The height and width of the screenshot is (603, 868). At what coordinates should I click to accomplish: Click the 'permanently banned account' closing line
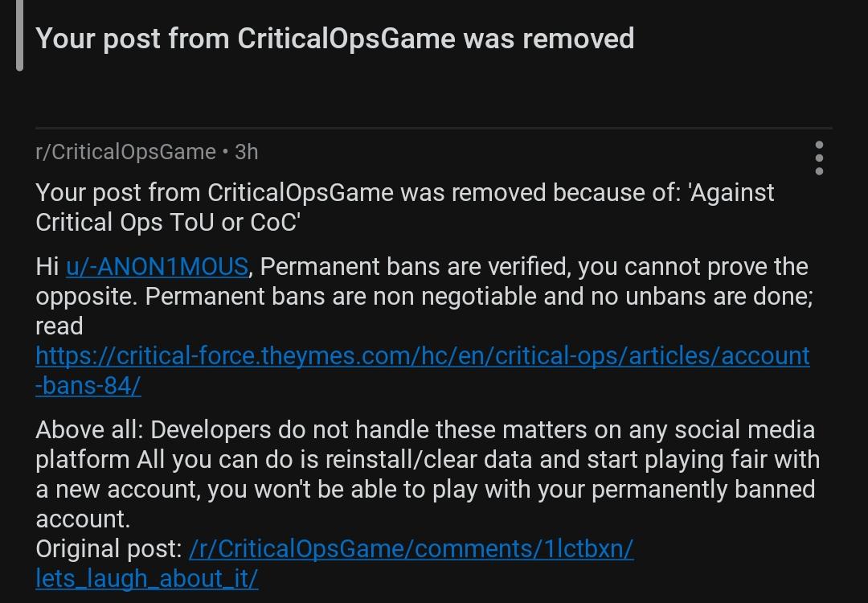tap(425, 504)
